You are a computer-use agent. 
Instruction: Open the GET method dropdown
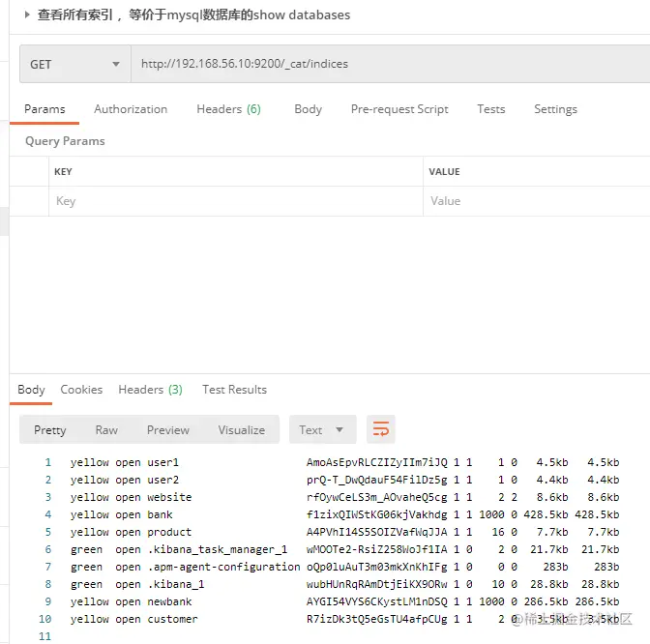[x=75, y=64]
